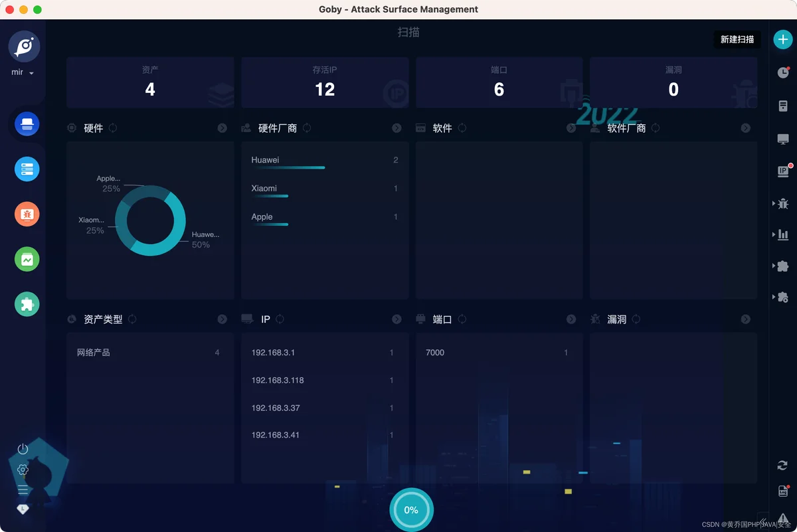This screenshot has width=797, height=532.
Task: Expand the 端口 panel arrow
Action: [571, 319]
